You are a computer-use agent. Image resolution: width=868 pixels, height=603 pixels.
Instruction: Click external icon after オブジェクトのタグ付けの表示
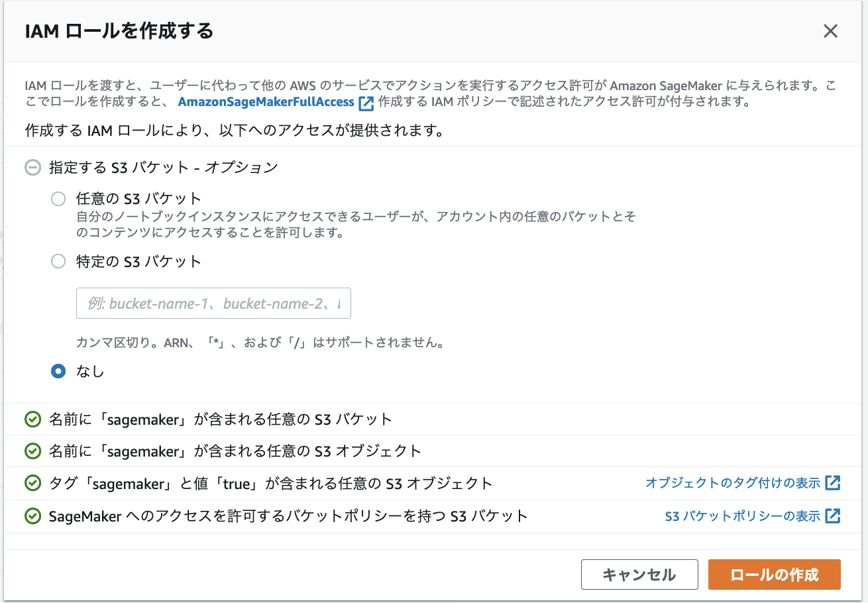[x=833, y=483]
